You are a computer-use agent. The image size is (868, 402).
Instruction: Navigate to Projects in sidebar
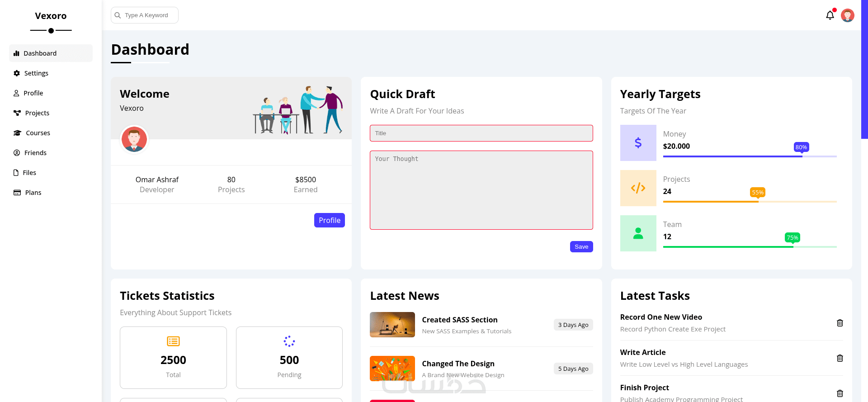[51, 113]
